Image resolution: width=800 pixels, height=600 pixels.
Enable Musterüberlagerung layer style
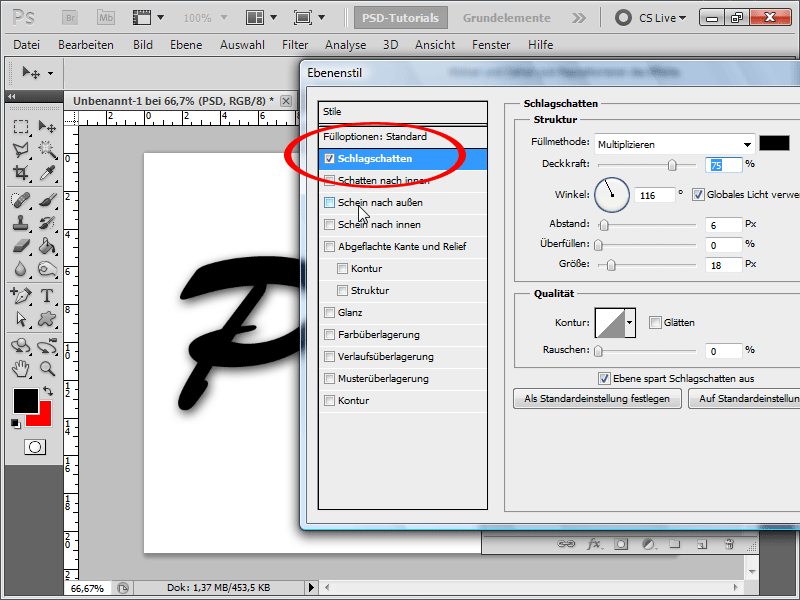(x=330, y=379)
